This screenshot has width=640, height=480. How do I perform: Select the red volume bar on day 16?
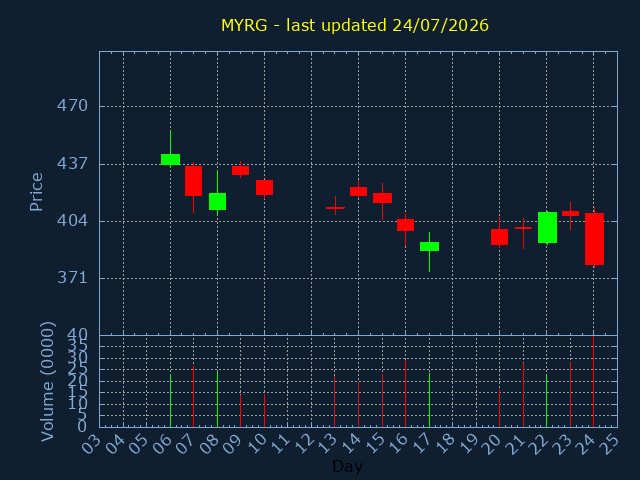pyautogui.click(x=405, y=393)
